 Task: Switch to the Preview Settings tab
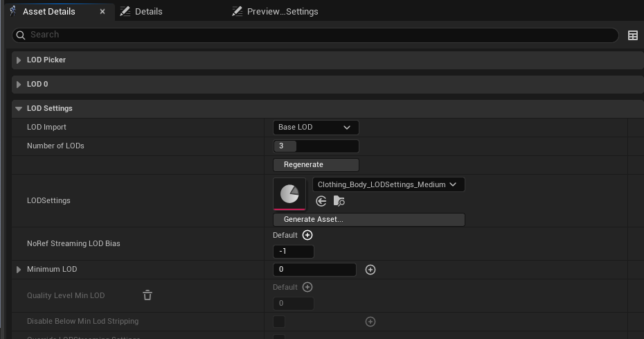click(x=283, y=12)
